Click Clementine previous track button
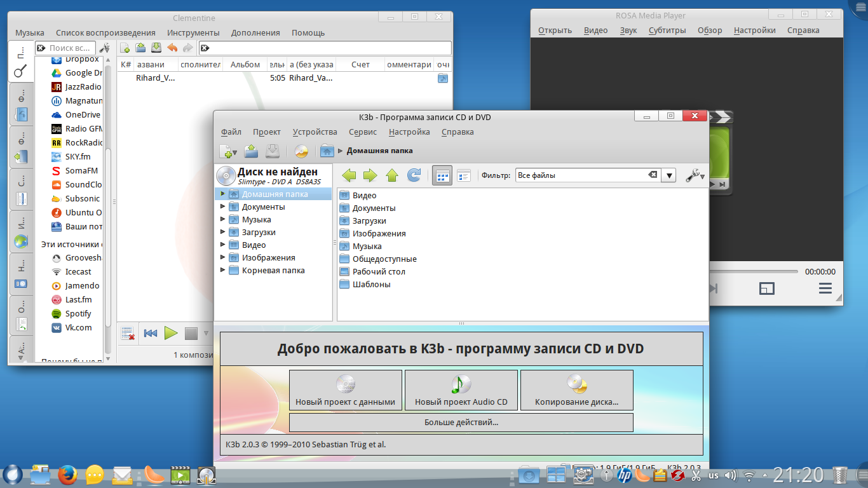The height and width of the screenshot is (488, 868). [151, 333]
